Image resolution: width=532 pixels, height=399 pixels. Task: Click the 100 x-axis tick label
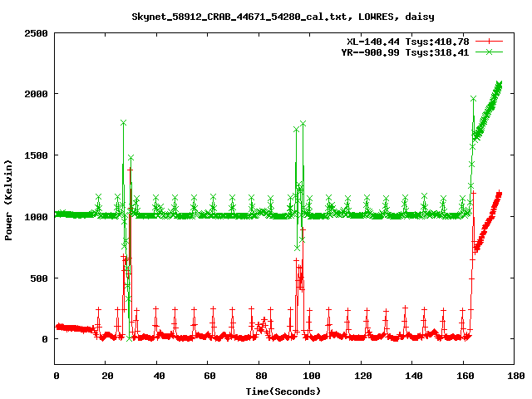click(x=312, y=376)
